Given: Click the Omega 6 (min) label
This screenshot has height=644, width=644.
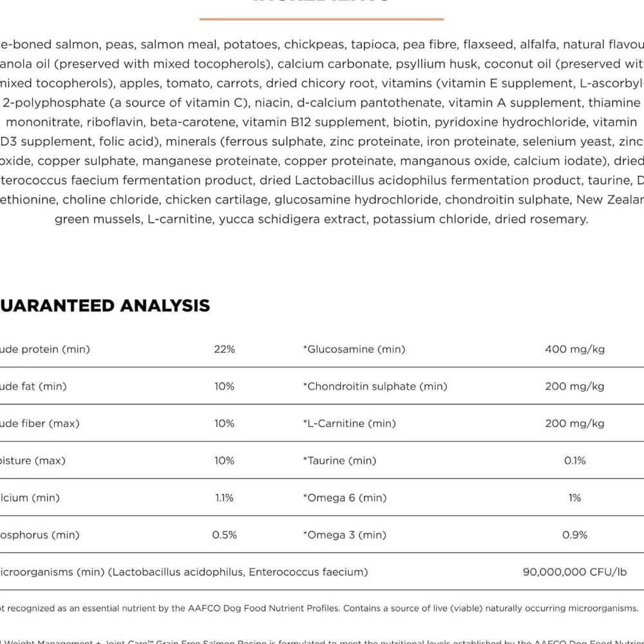Looking at the screenshot, I should (345, 498).
